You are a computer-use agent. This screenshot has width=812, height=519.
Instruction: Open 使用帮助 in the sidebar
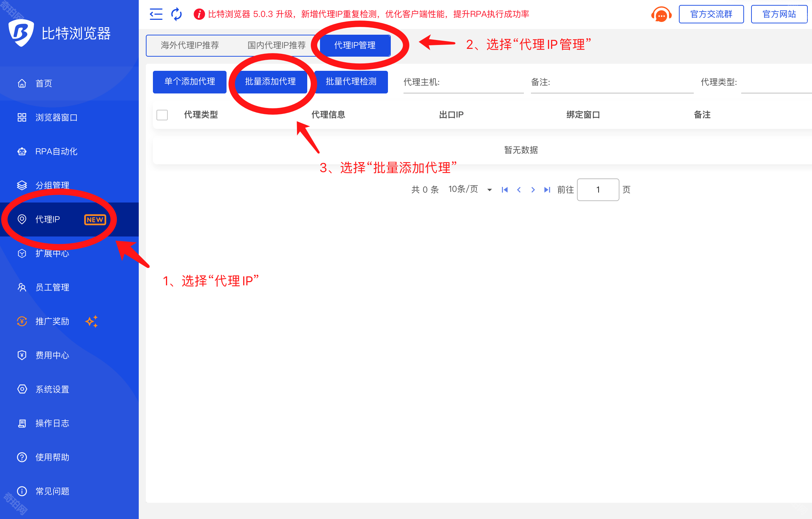69,457
